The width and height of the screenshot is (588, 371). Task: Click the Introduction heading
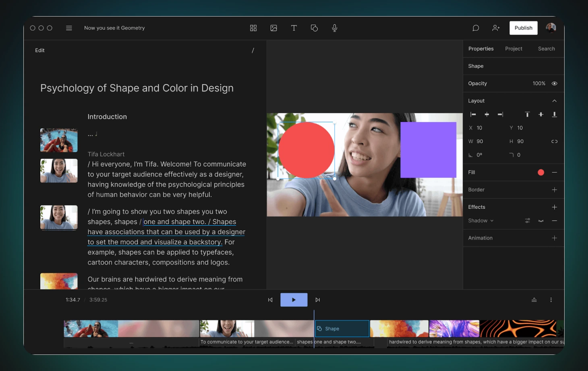tap(107, 117)
